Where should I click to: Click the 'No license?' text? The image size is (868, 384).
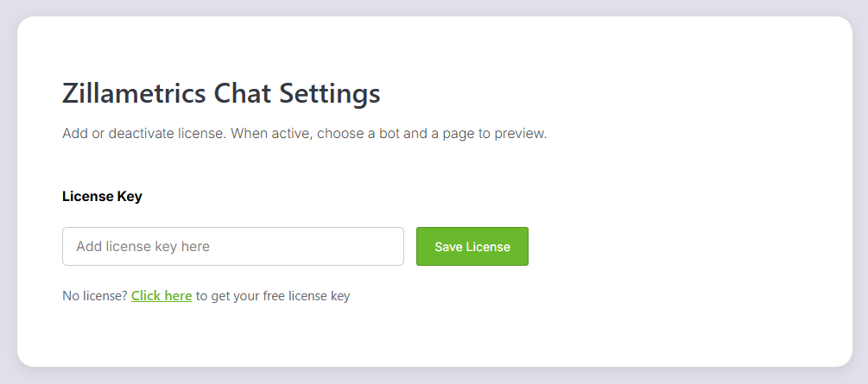pyautogui.click(x=95, y=296)
